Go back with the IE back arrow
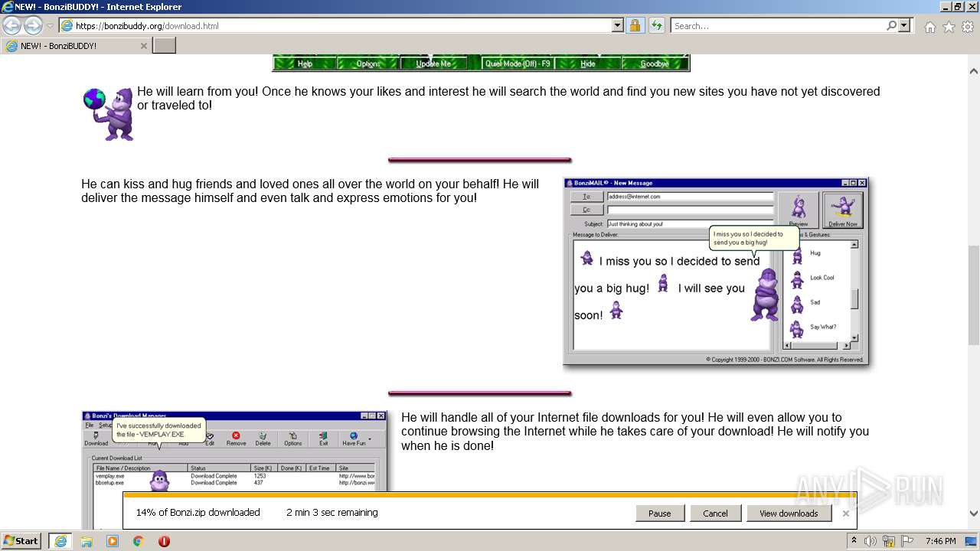Screen dimensions: 980x551 [x=12, y=25]
